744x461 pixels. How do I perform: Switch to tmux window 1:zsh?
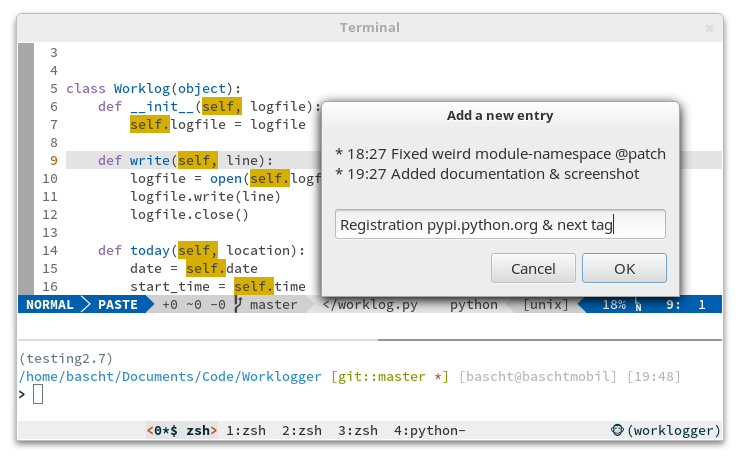coord(246,431)
